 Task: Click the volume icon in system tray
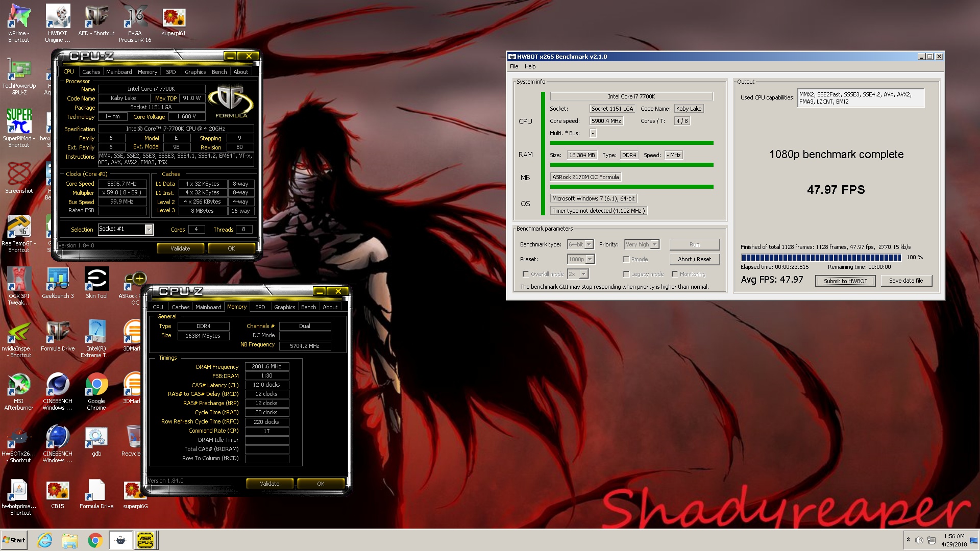(x=919, y=540)
